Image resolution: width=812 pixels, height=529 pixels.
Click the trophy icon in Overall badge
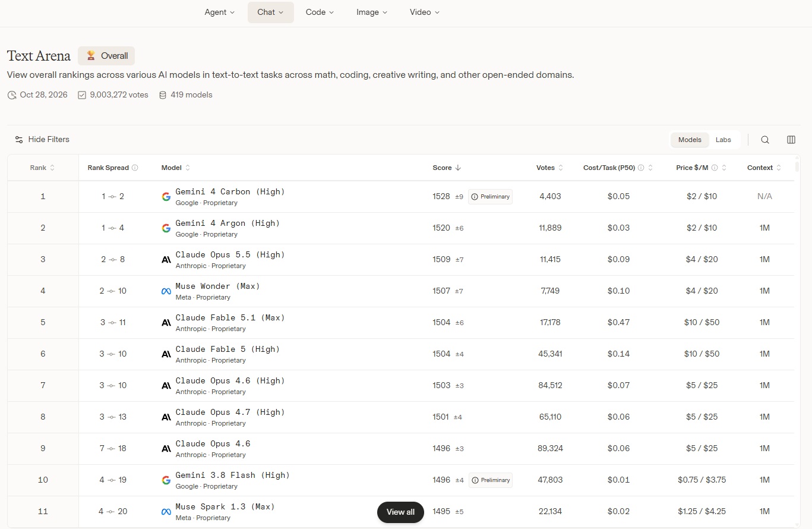(91, 55)
